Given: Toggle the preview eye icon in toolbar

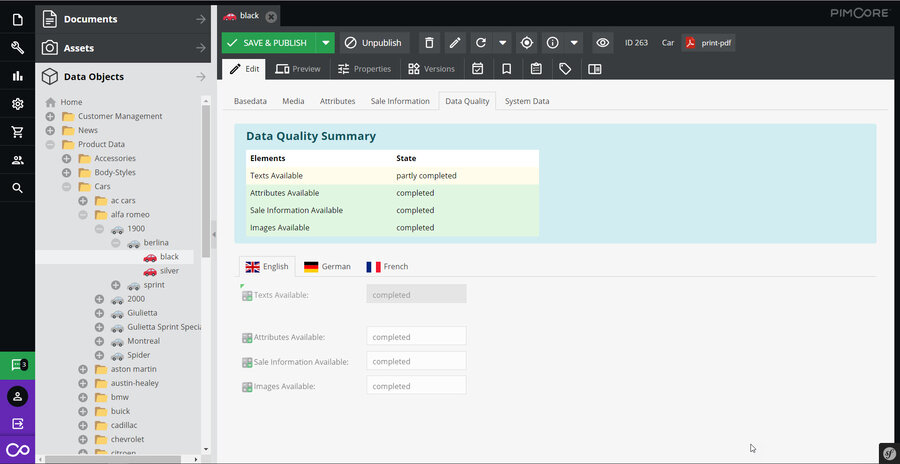Looking at the screenshot, I should (x=602, y=43).
